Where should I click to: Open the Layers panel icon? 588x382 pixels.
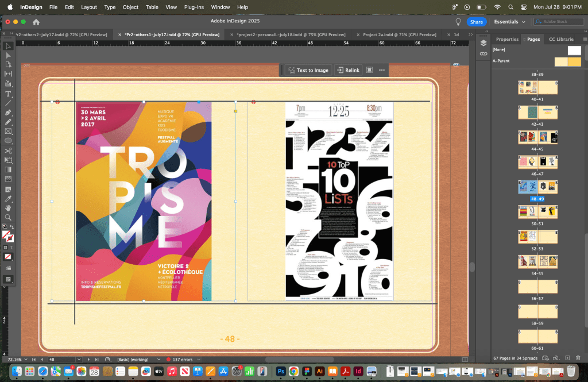coord(483,43)
